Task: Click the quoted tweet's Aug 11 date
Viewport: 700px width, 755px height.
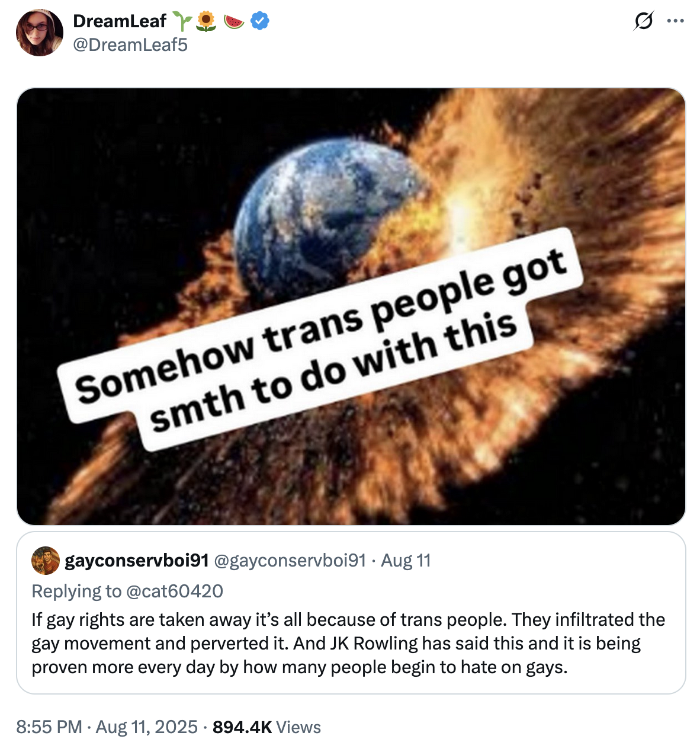Action: [x=406, y=561]
